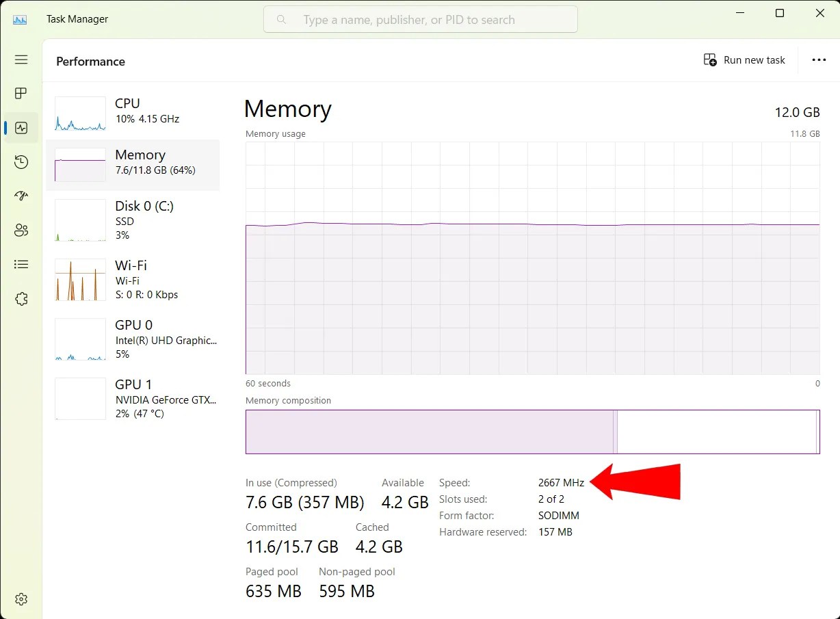840x619 pixels.
Task: Expand the navigation pane with hamburger button
Action: coord(21,60)
